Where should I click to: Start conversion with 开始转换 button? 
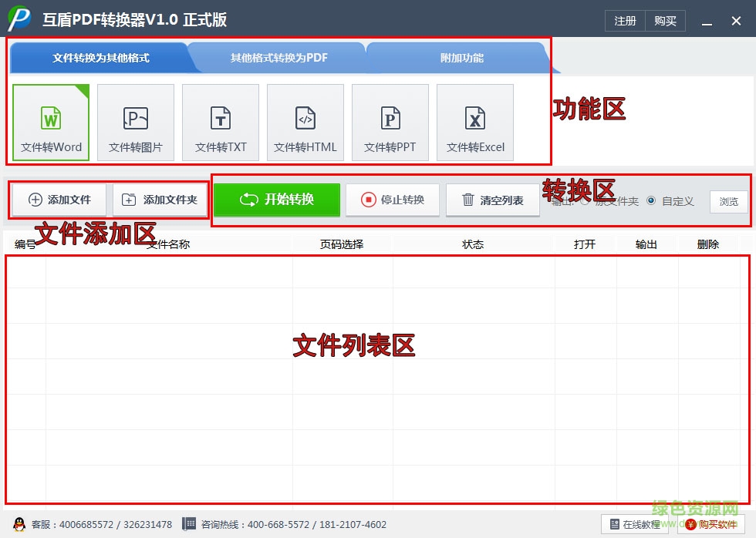tap(276, 200)
